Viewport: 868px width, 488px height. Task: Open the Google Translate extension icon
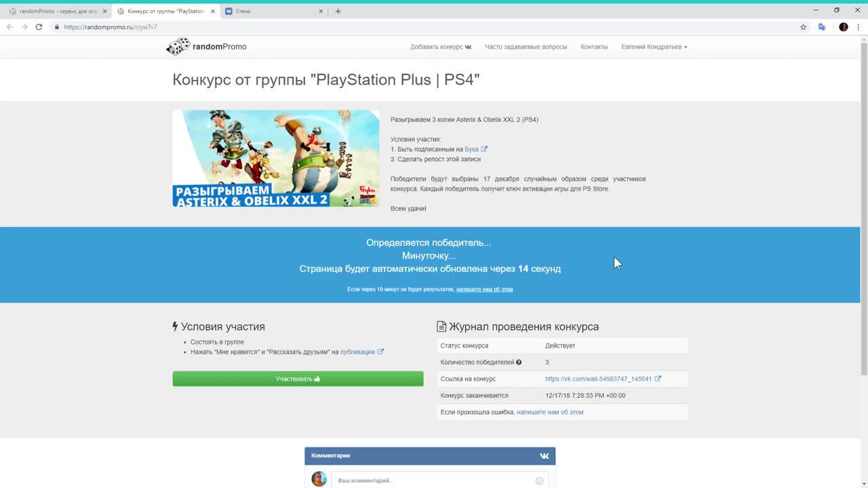(x=822, y=27)
